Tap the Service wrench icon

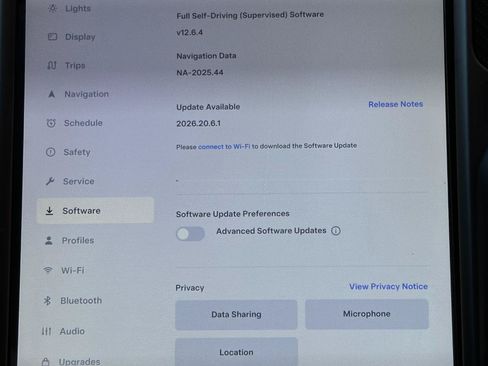point(50,181)
